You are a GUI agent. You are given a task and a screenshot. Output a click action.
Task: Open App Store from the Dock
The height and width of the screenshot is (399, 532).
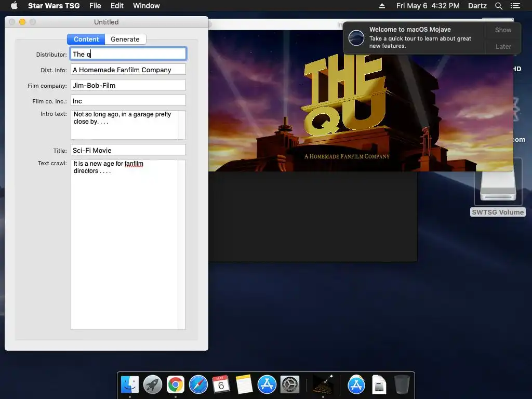coord(267,385)
